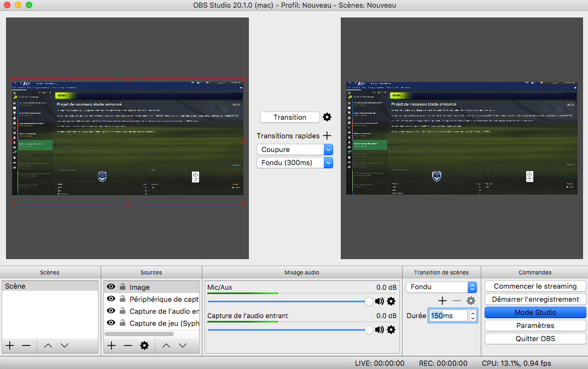Open Paramètres settings

535,326
